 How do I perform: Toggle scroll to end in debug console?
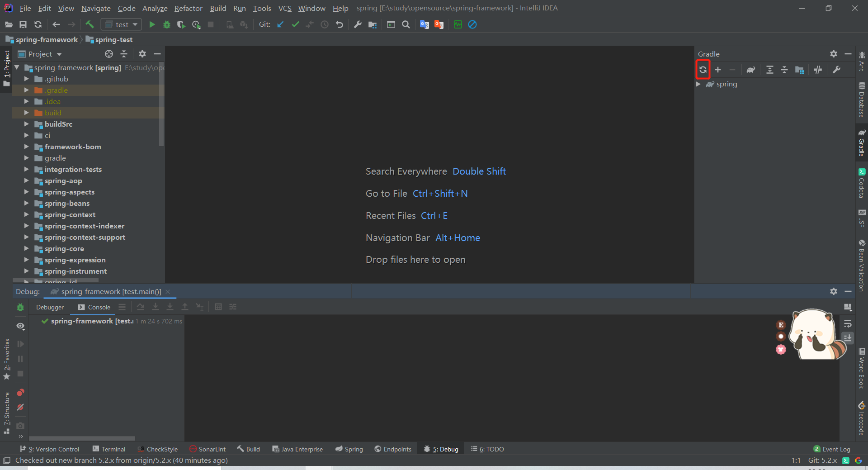click(848, 338)
